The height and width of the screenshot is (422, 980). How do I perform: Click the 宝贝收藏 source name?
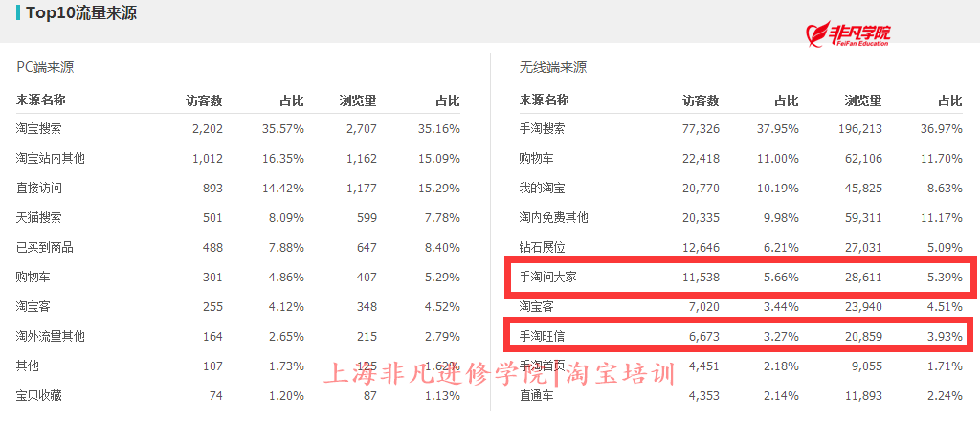click(38, 395)
